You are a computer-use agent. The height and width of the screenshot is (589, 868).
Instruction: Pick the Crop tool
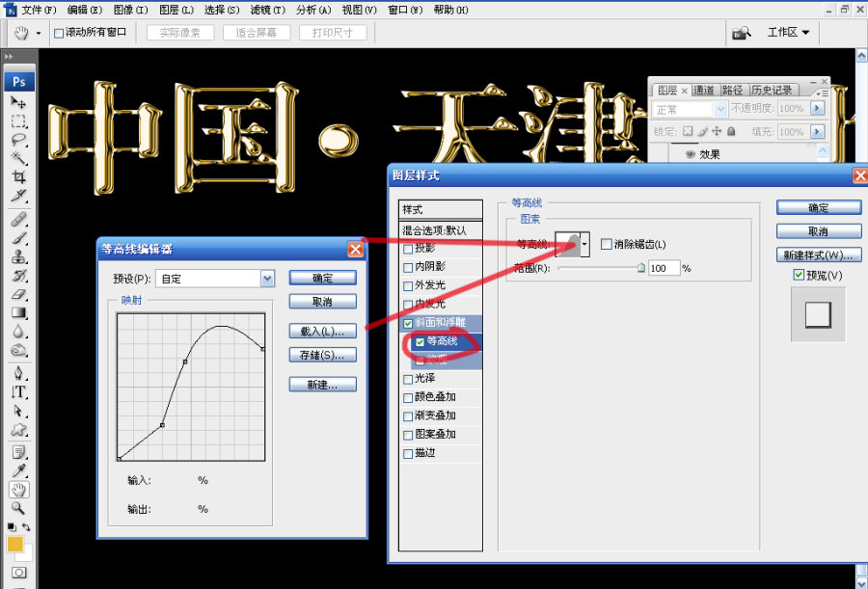tap(18, 177)
